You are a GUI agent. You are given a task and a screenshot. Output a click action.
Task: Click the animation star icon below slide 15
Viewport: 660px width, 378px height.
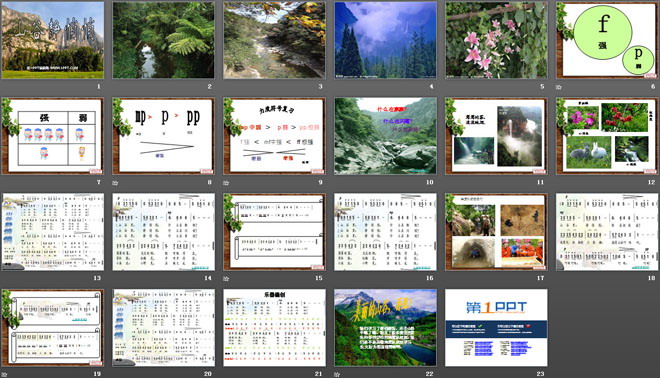pyautogui.click(x=226, y=279)
